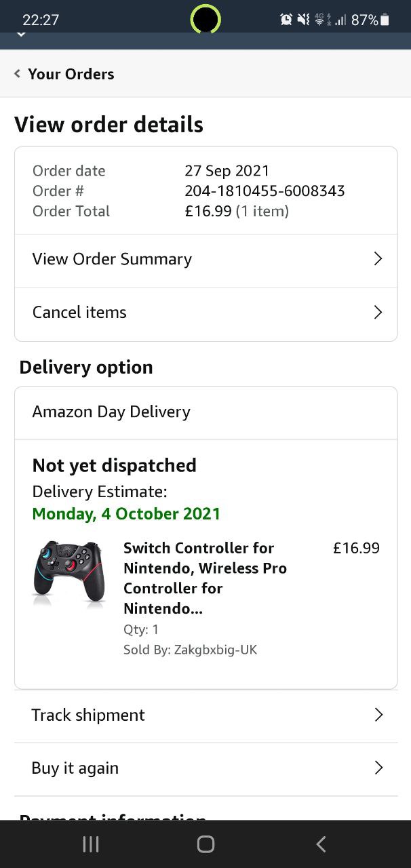Open Cancel items chevron arrow
This screenshot has height=868, width=411.
[x=378, y=313]
